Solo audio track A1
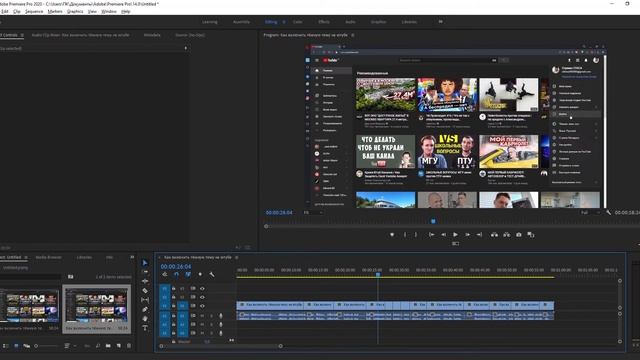The height and width of the screenshot is (360, 640). coord(211,316)
